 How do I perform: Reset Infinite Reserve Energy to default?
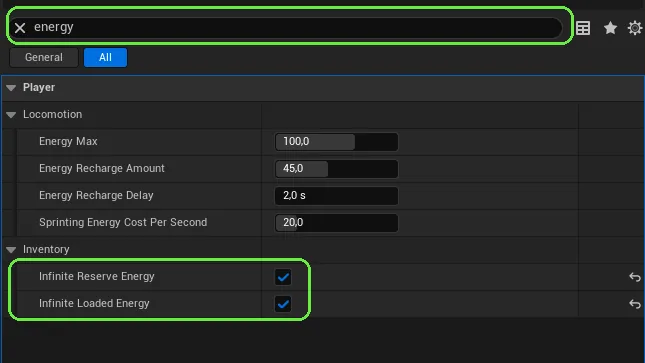click(x=635, y=277)
